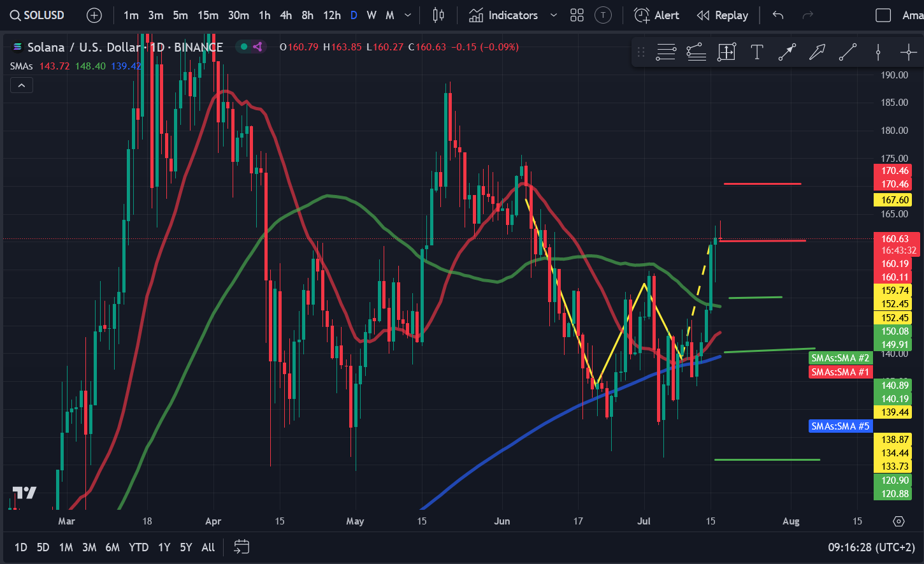This screenshot has width=924, height=564.
Task: Select the vertical line tool
Action: point(878,52)
